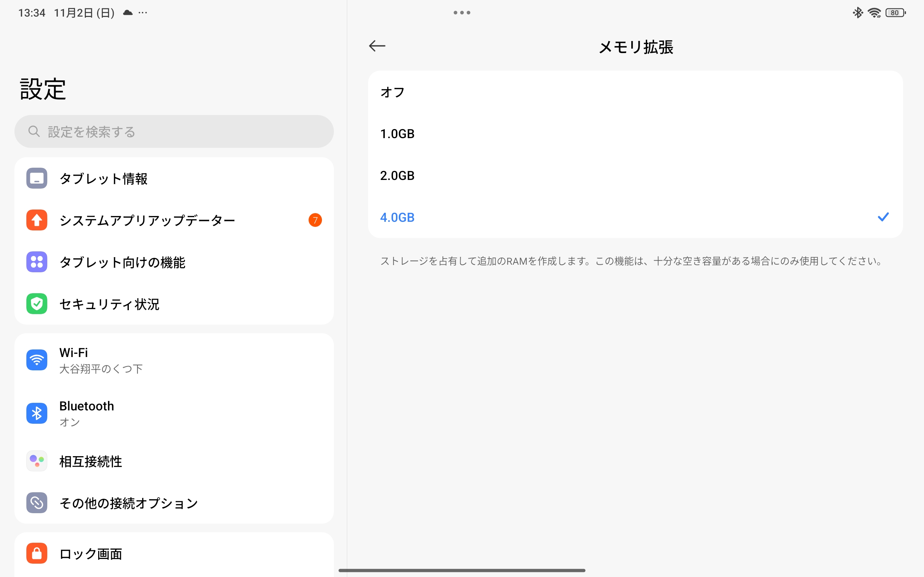Screen dimensions: 924x577
Task: Select the 1.0GB memory extension option
Action: [x=397, y=134]
